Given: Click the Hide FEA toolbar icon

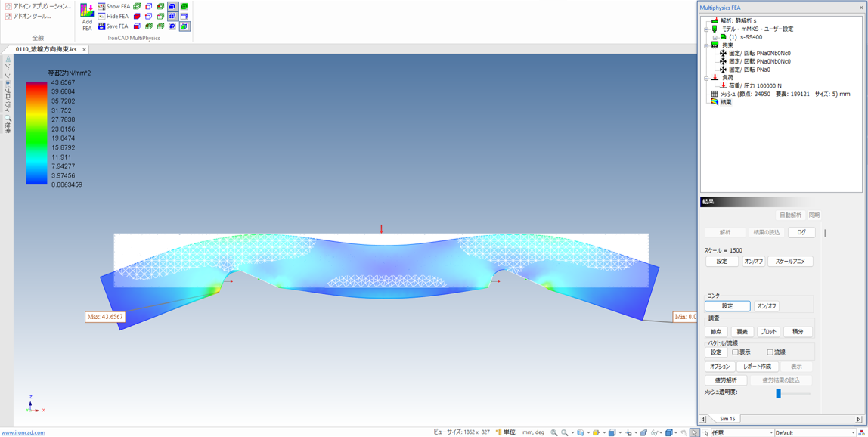Looking at the screenshot, I should [102, 16].
